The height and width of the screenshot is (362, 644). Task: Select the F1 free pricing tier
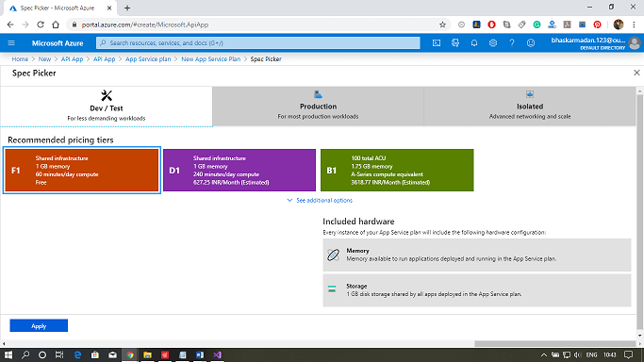click(x=82, y=170)
